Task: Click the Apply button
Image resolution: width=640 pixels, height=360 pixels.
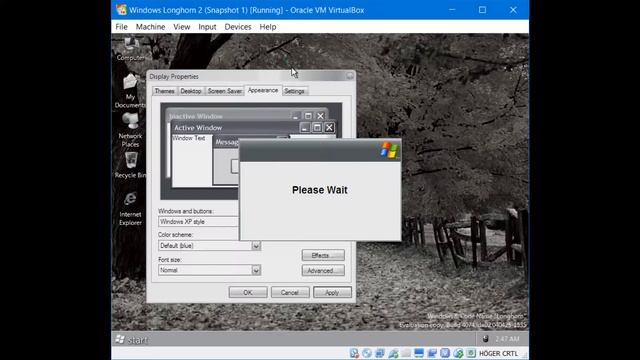Action: tap(332, 293)
